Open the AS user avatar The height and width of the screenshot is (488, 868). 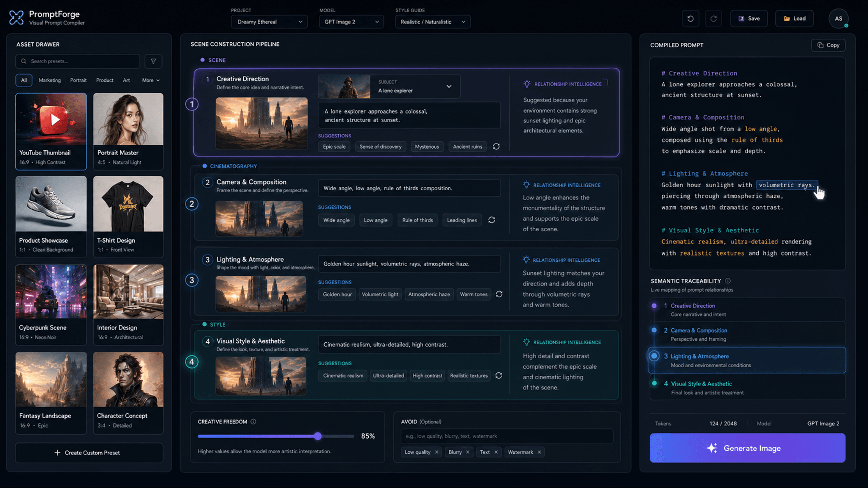838,19
